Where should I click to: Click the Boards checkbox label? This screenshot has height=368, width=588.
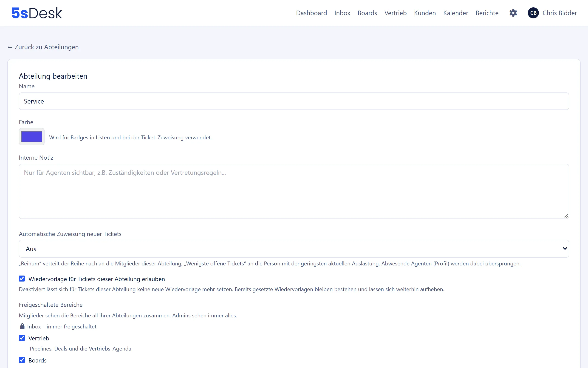pos(37,360)
